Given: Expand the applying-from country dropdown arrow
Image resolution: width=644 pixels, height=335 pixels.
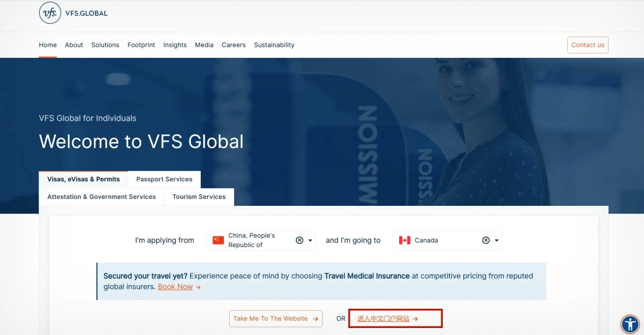Looking at the screenshot, I should [x=310, y=241].
